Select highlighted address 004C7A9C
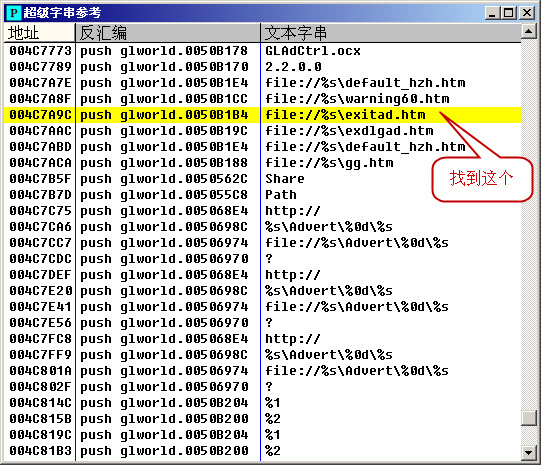The image size is (541, 465). [40, 115]
